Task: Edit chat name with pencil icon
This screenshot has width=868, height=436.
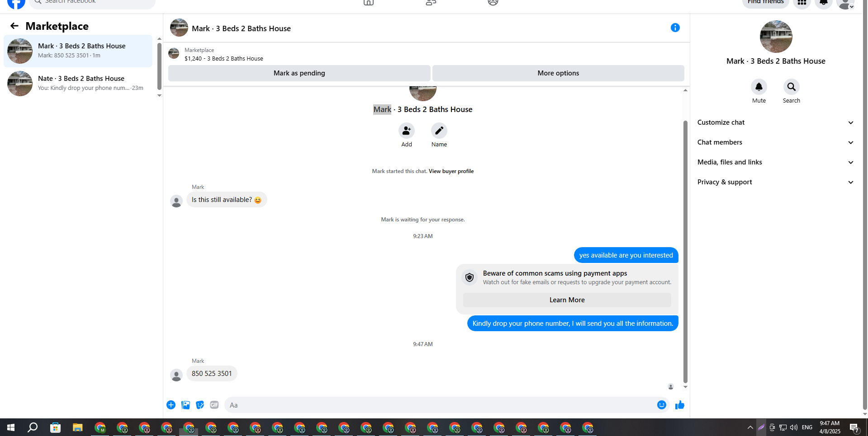Action: 439,131
